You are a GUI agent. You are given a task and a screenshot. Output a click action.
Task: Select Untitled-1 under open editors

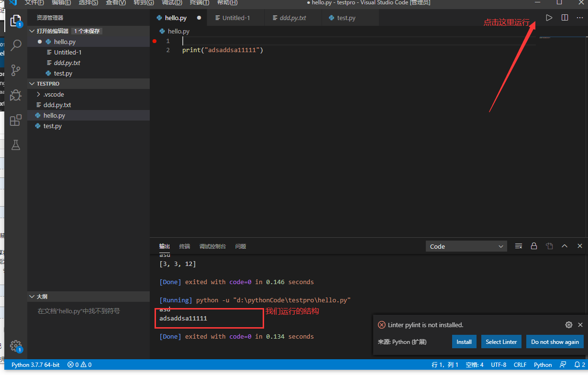tap(89, 52)
